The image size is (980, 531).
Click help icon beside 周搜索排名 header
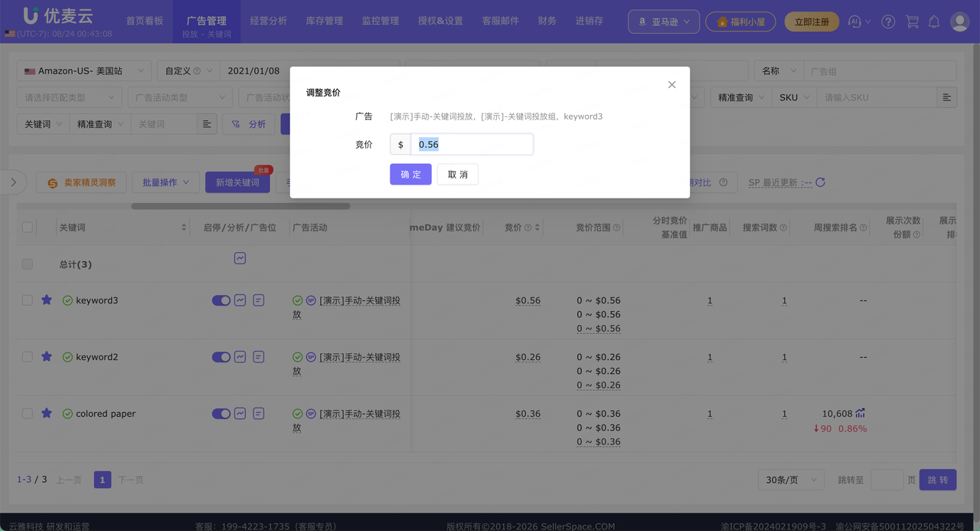(864, 228)
